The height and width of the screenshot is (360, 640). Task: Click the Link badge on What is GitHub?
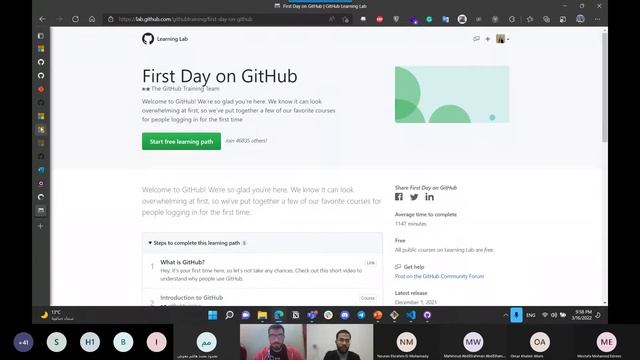click(x=371, y=263)
